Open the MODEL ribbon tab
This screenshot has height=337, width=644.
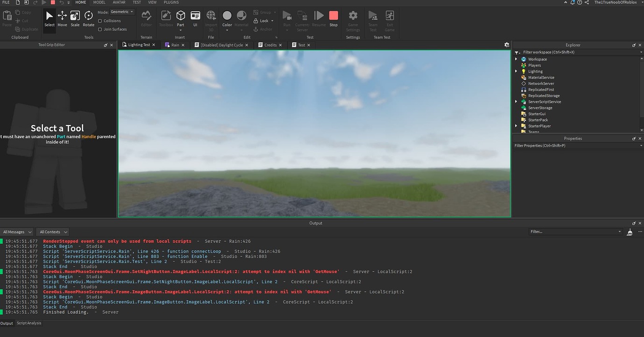point(99,2)
